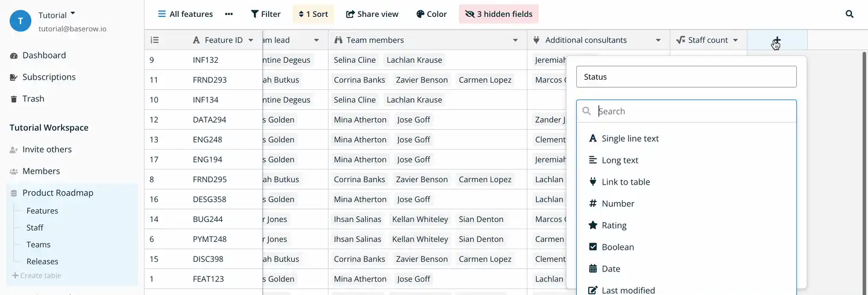This screenshot has height=295, width=868.
Task: Click the field name input containing Status
Action: [686, 77]
